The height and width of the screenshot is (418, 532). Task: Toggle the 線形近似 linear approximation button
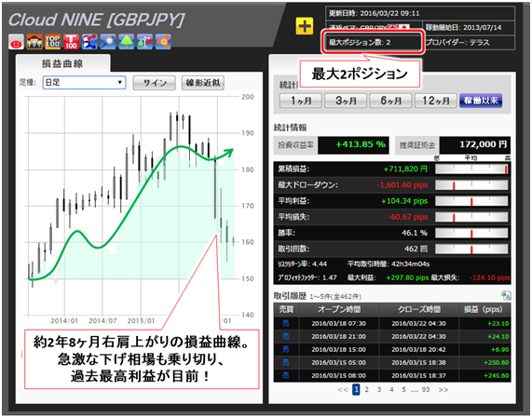coord(203,83)
